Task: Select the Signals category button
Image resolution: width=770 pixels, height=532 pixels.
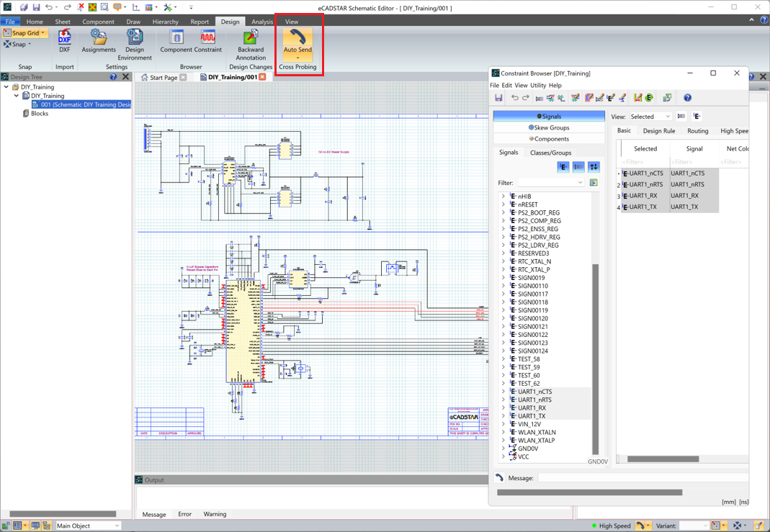Action: [549, 117]
